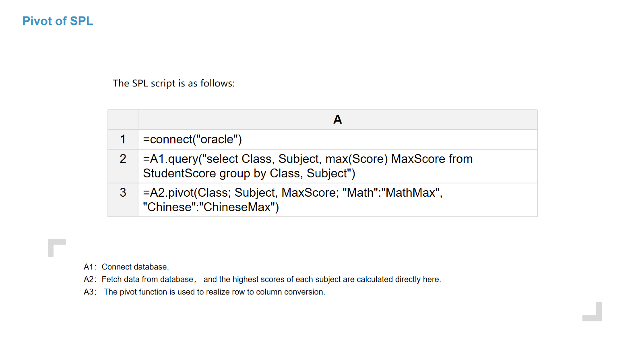The height and width of the screenshot is (362, 644).
Task: Click the empty top-left corner table cell
Action: coord(123,119)
